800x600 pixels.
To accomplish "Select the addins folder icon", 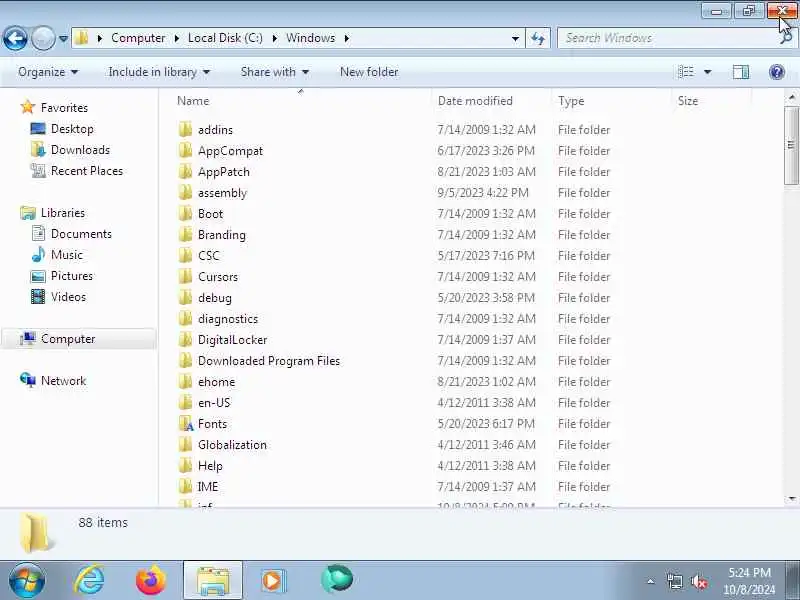I will 186,130.
